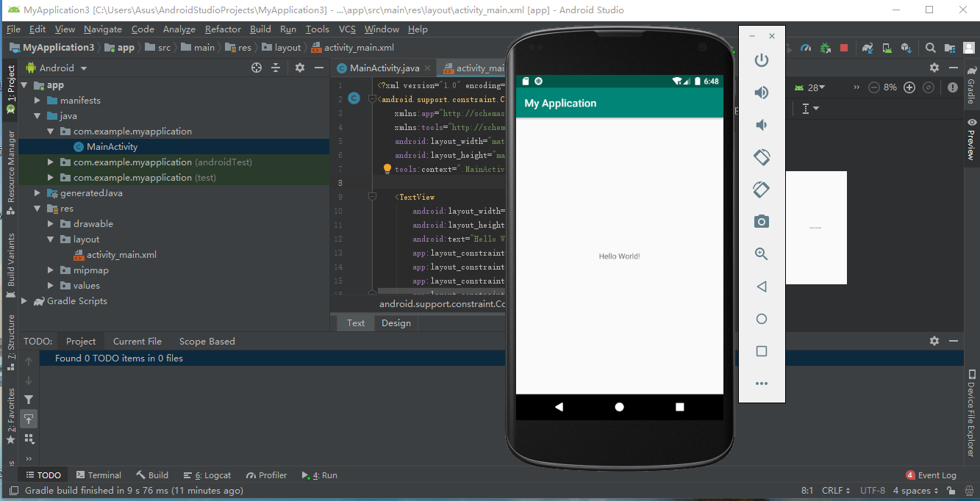Switch the editor to Design view

click(x=396, y=323)
